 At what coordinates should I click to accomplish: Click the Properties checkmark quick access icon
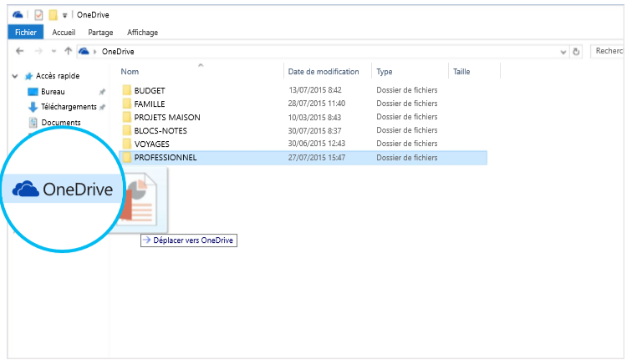pos(38,15)
